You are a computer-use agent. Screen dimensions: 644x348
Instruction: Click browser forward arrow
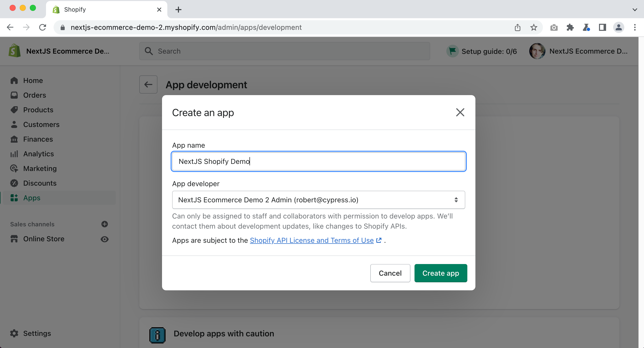[26, 27]
